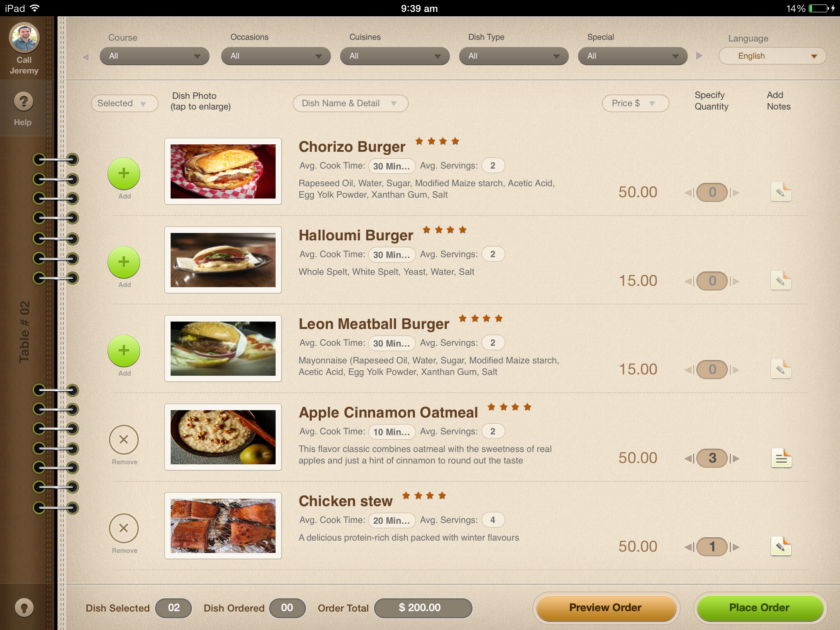
Task: Remove Apple Cinnamon Oatmeal from selection
Action: coord(124,440)
